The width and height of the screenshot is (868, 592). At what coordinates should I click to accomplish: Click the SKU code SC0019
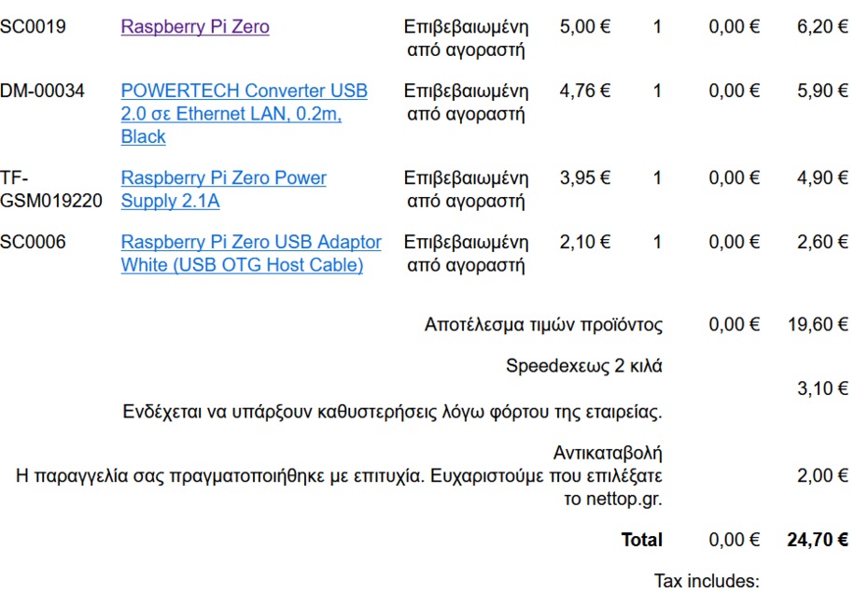click(33, 27)
